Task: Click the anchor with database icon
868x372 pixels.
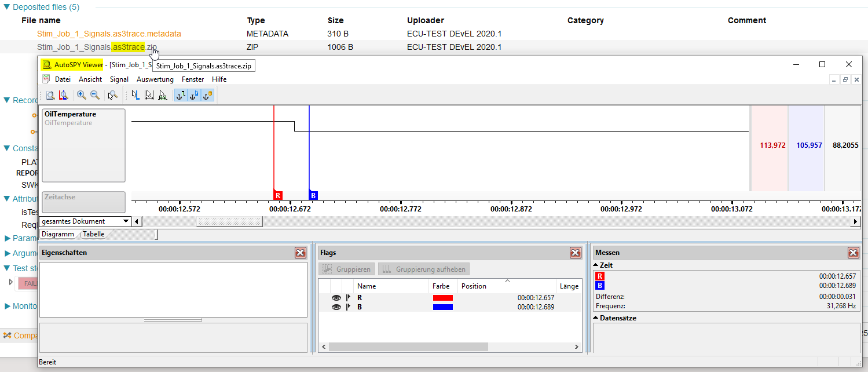Action: 207,95
